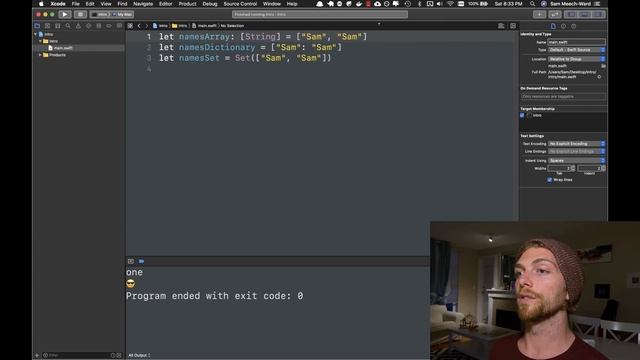This screenshot has height=360, width=640.
Task: Open the Product menu
Action: click(187, 4)
